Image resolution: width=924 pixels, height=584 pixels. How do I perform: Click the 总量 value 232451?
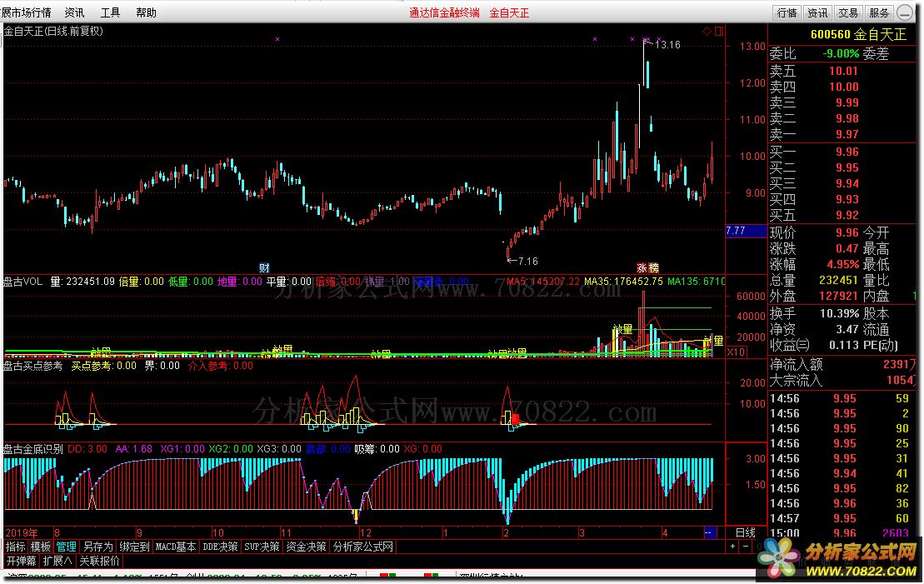coord(838,280)
